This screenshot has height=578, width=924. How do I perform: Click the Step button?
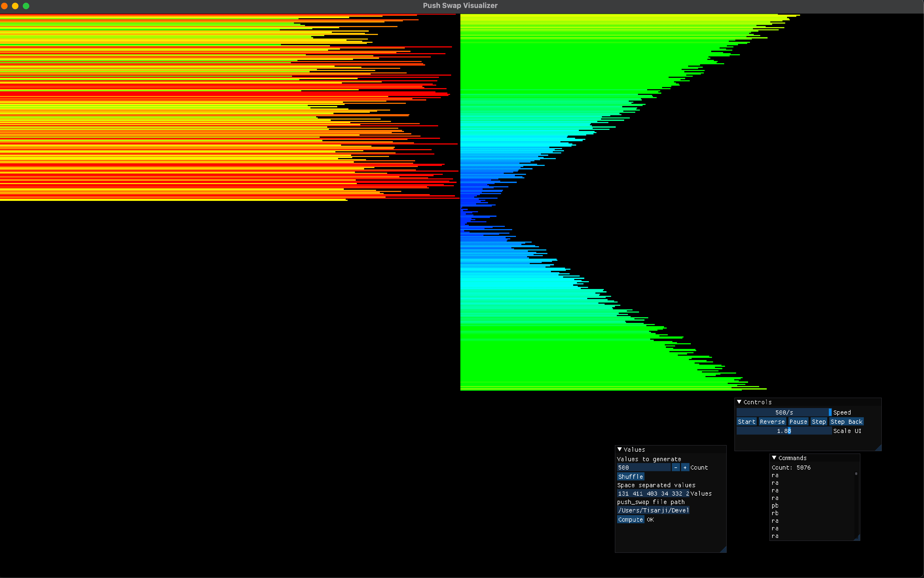(819, 422)
